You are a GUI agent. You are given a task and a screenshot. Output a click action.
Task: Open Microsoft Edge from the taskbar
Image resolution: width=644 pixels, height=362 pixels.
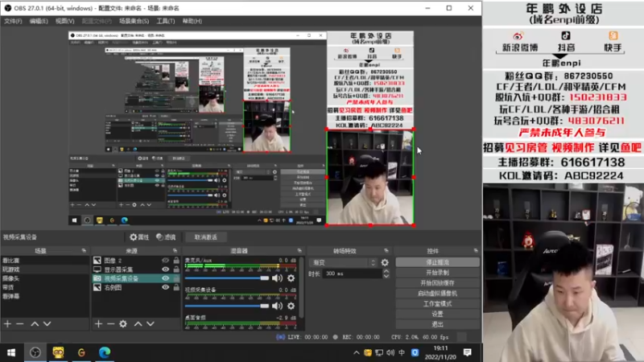105,352
